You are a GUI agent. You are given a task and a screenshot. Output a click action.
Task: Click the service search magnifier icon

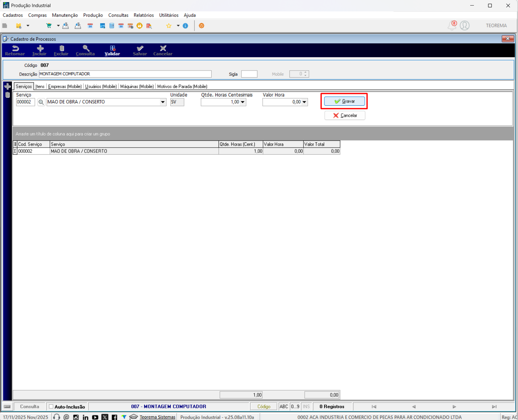41,102
